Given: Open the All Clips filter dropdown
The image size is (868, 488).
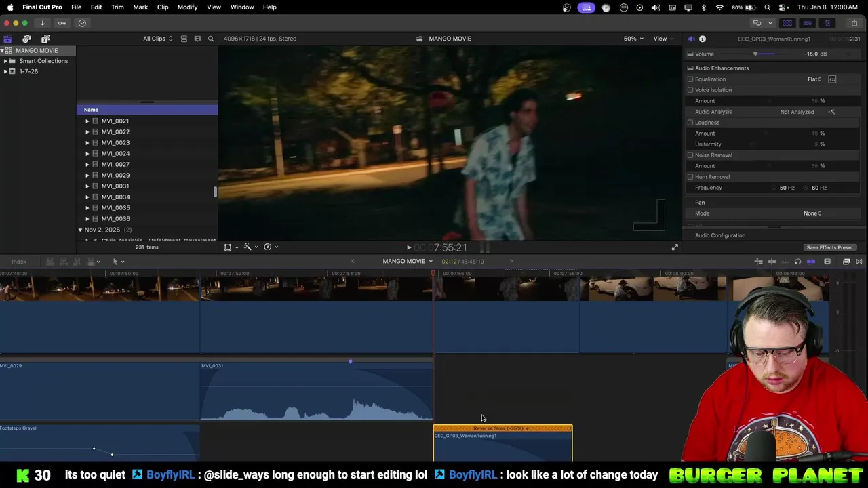Looking at the screenshot, I should coord(157,39).
